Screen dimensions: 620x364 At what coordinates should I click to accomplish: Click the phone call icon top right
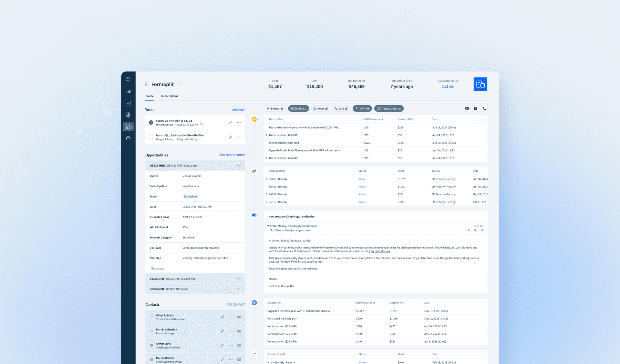484,108
